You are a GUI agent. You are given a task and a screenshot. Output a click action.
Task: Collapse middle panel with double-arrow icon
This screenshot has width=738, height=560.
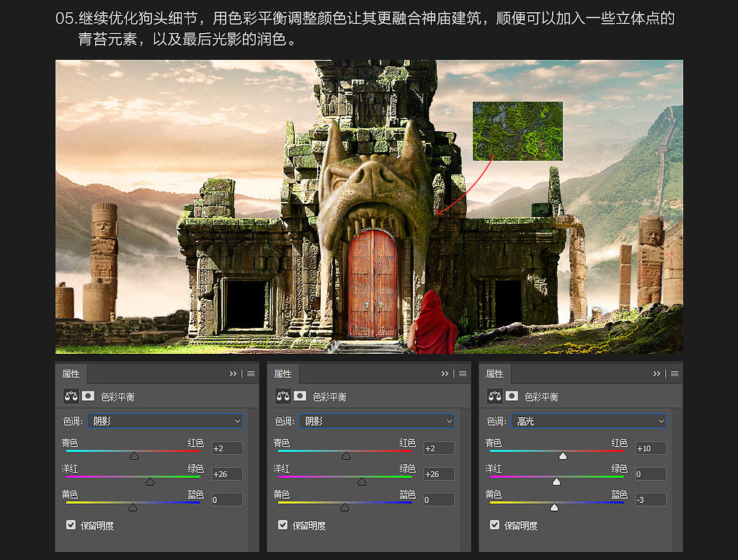pos(444,373)
